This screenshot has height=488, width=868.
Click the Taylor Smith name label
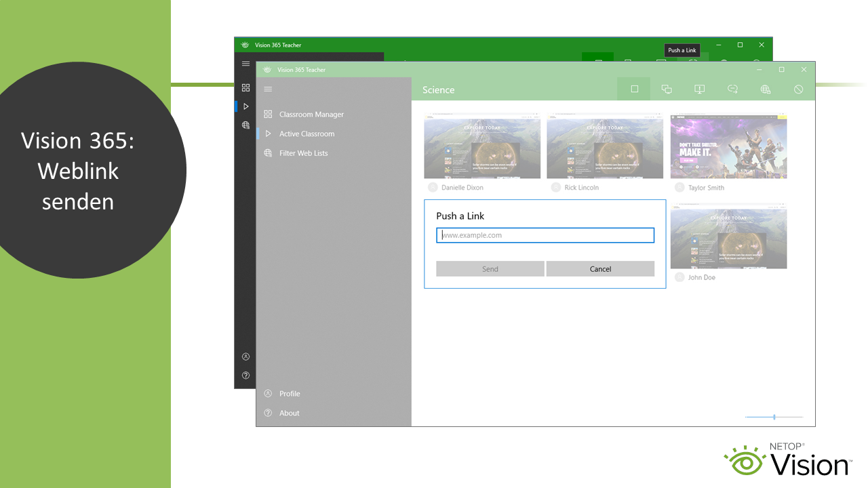point(706,188)
